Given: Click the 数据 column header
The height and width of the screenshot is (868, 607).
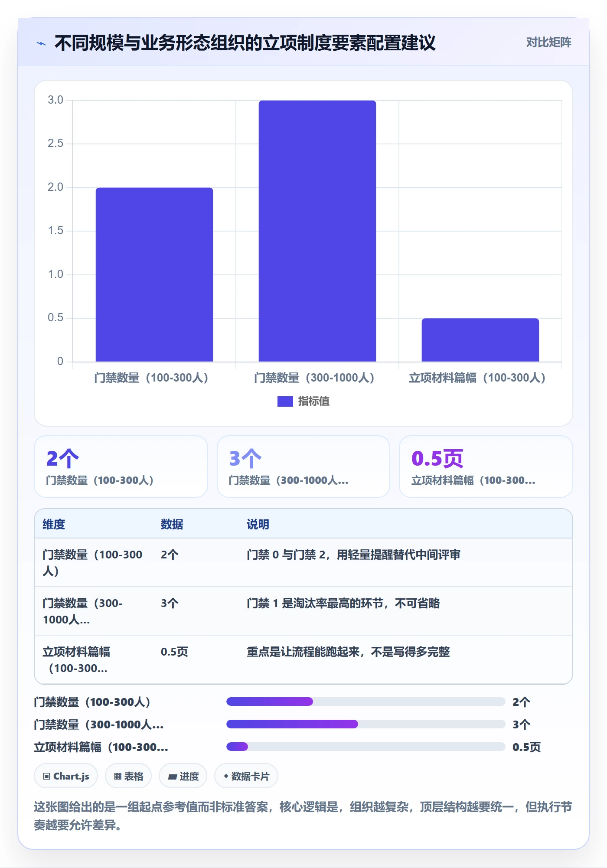Looking at the screenshot, I should 172,524.
